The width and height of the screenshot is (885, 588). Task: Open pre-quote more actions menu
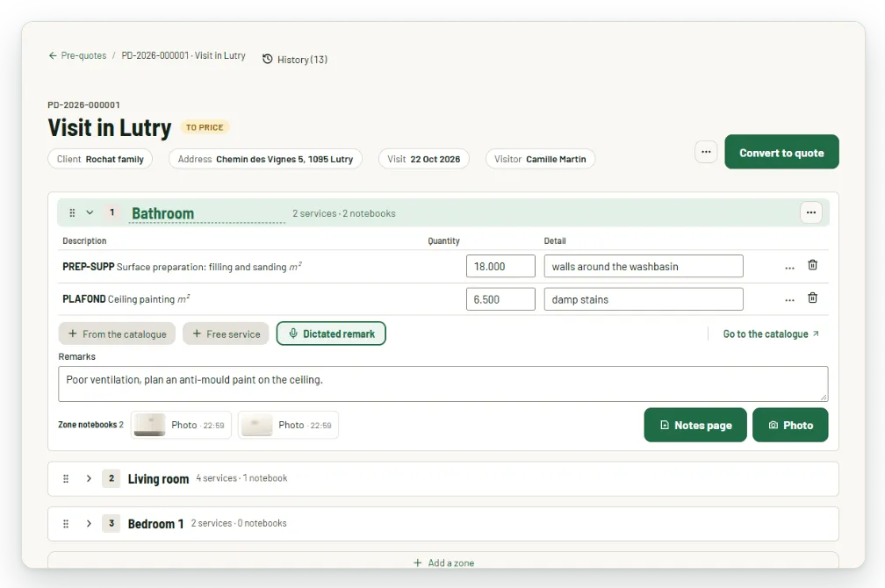pos(706,152)
